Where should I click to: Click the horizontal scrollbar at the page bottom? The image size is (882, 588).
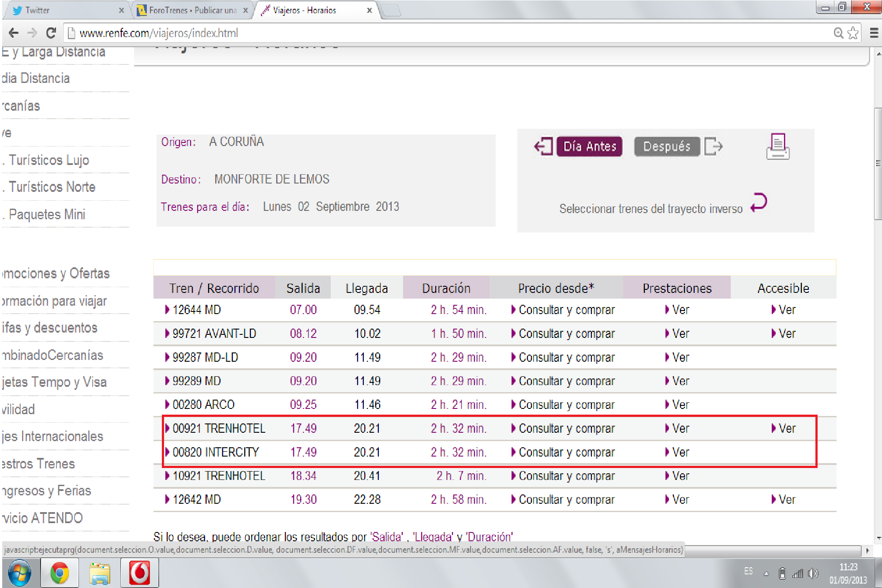[772, 551]
